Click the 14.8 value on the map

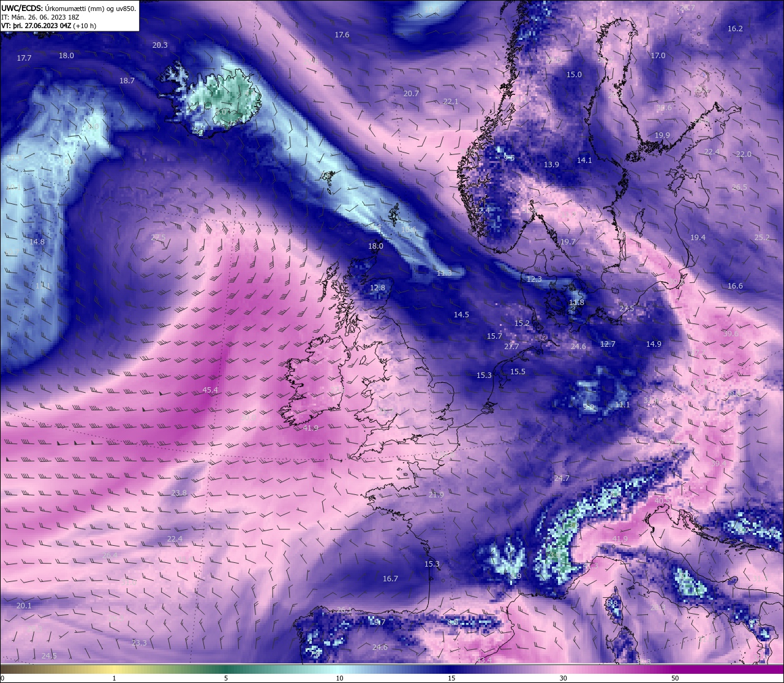point(37,242)
